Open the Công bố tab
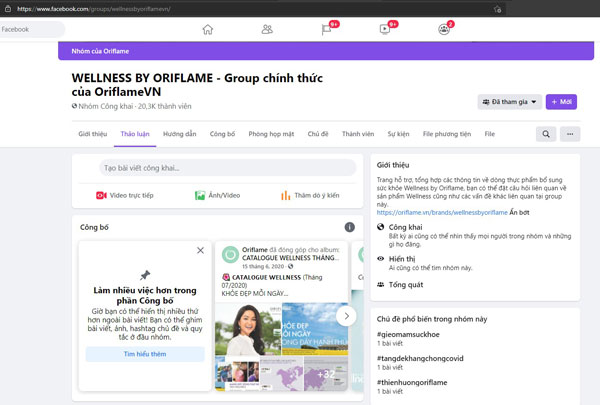 222,134
